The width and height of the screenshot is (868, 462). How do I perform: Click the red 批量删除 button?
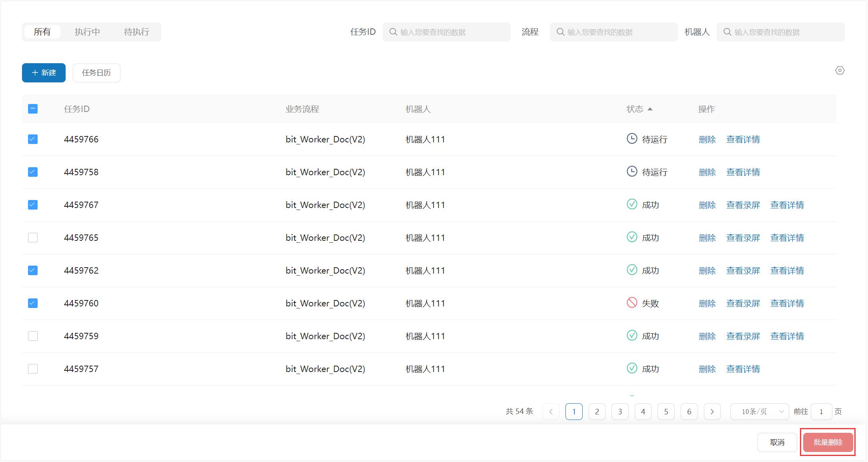(x=828, y=442)
